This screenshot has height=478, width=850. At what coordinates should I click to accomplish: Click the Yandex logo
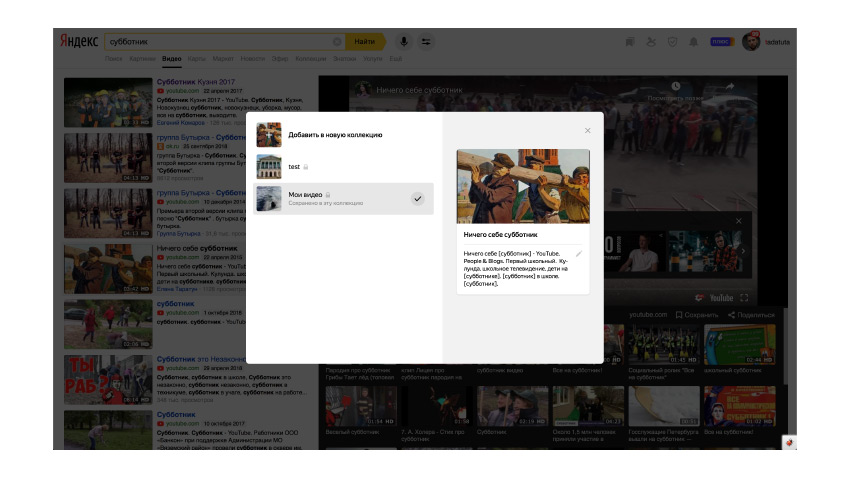click(79, 41)
